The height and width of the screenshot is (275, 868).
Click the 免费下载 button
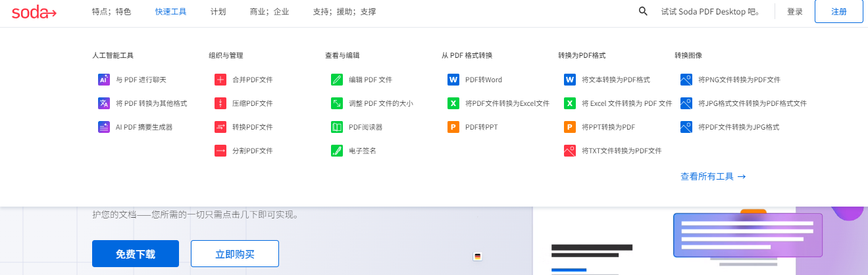click(x=136, y=254)
